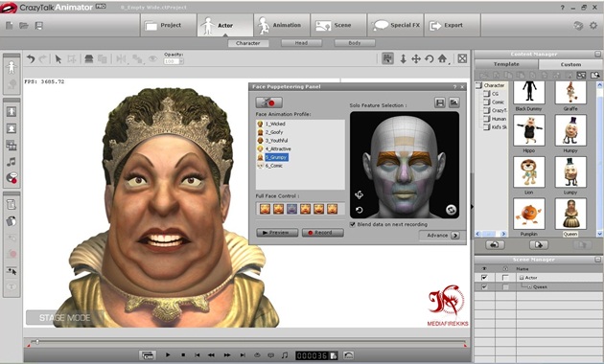Click the apply content button with right arrow
The image size is (604, 364).
(539, 244)
